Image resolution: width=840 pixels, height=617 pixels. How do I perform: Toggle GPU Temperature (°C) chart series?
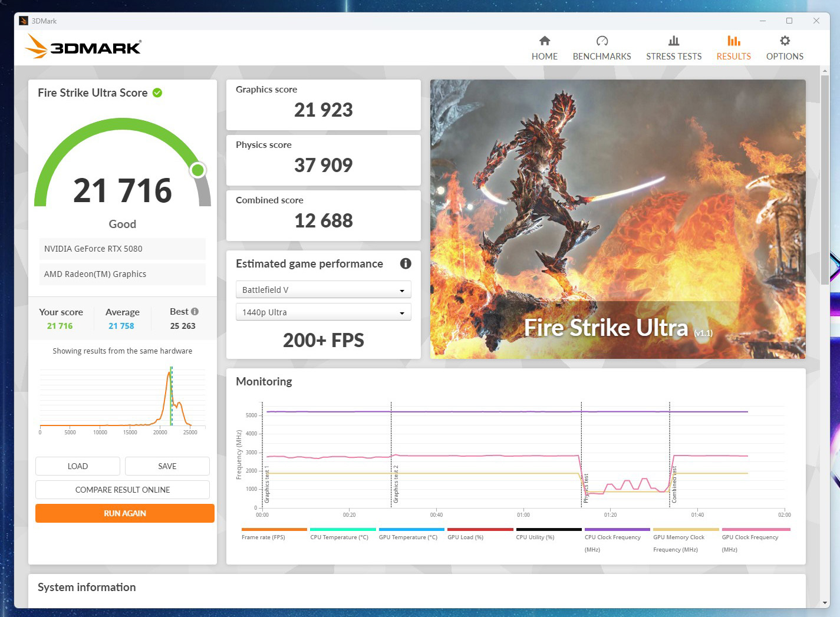tap(408, 537)
